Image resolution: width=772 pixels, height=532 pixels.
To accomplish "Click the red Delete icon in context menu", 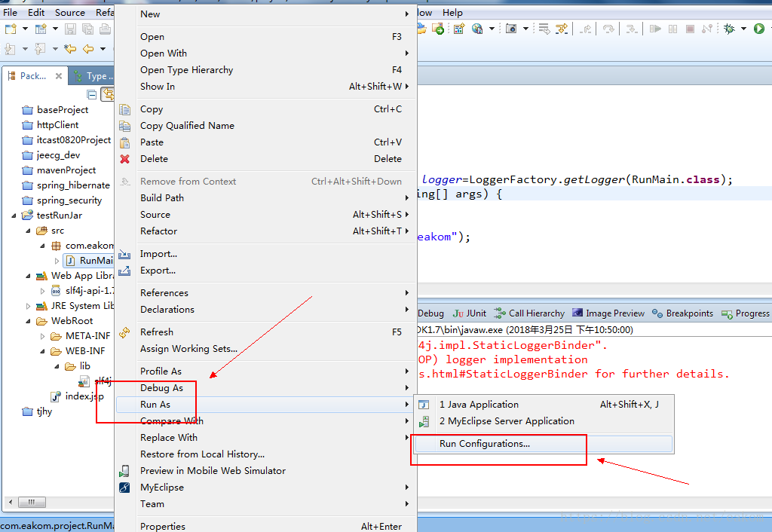I will pyautogui.click(x=125, y=159).
